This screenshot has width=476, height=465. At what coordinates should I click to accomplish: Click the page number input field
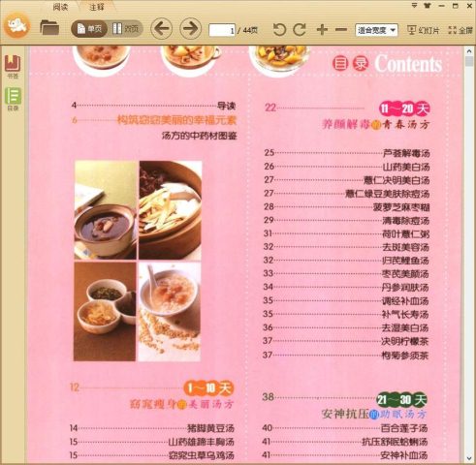(x=222, y=30)
